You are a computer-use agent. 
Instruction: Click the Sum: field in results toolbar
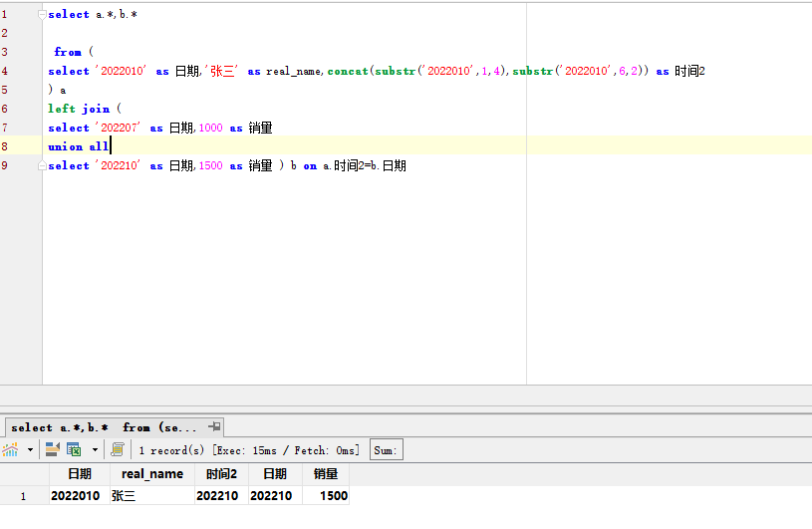pyautogui.click(x=386, y=450)
